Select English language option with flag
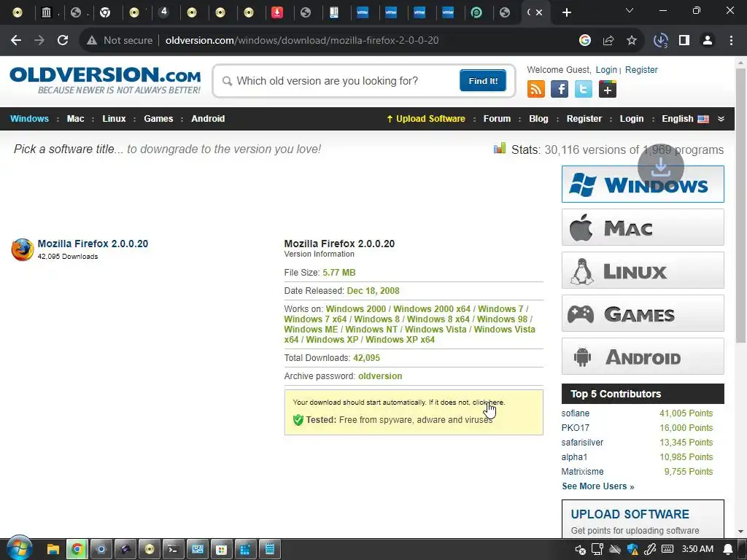 685,119
